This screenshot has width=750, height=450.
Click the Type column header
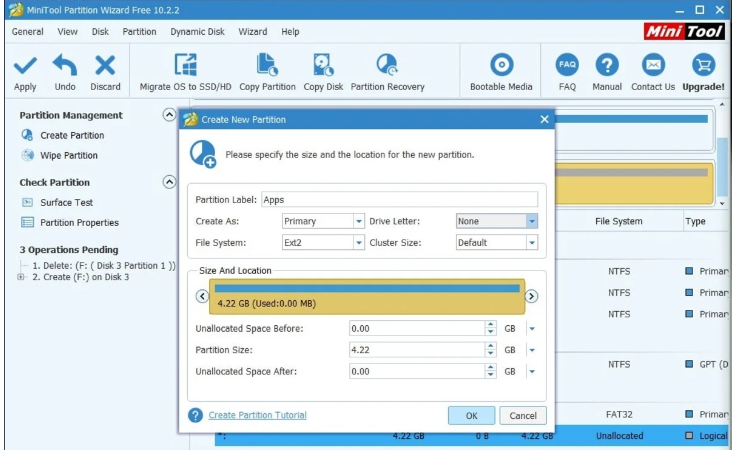(x=695, y=221)
